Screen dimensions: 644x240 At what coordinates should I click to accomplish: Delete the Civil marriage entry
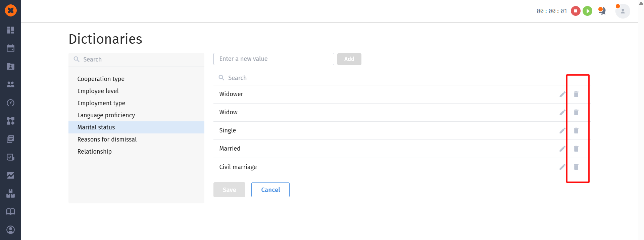[x=576, y=167]
